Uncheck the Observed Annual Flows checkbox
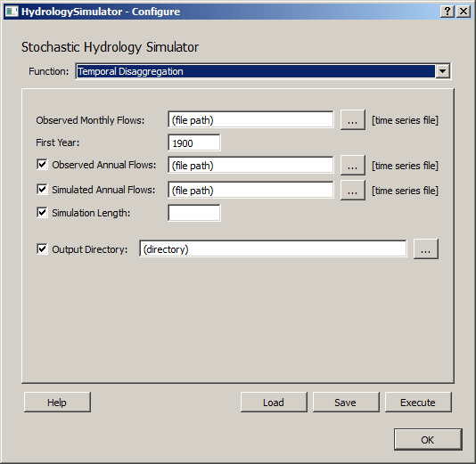Viewport: 476px width, 464px height. [42, 165]
